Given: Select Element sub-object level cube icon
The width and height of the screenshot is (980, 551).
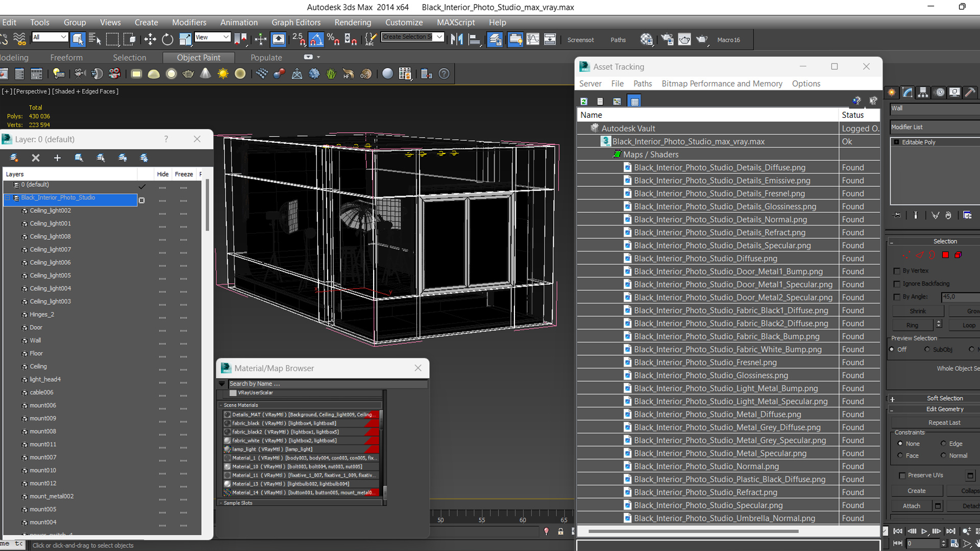Looking at the screenshot, I should (958, 255).
